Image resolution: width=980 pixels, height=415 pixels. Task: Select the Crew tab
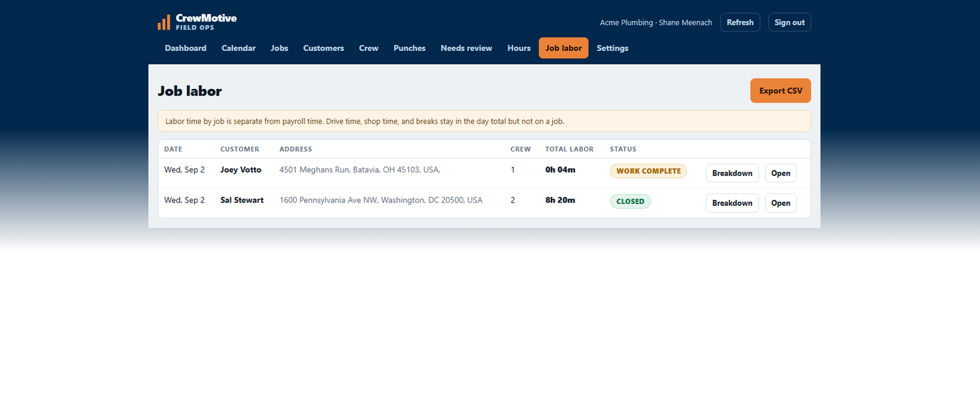368,48
